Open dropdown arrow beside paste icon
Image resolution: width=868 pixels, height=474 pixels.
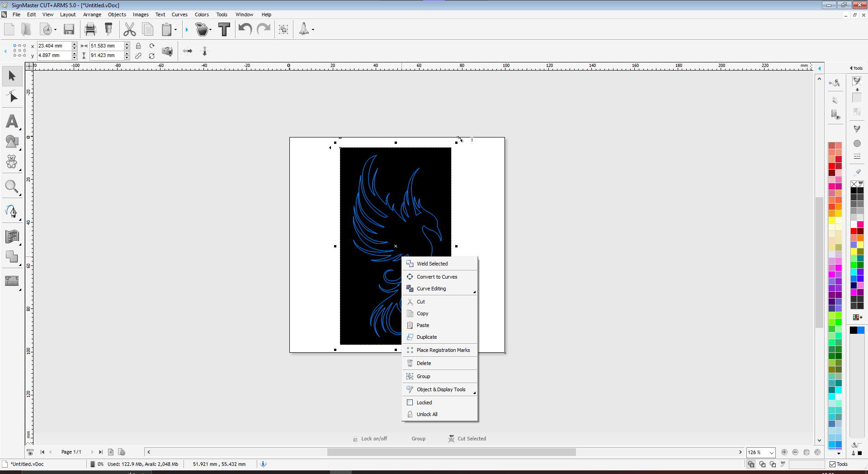176,30
